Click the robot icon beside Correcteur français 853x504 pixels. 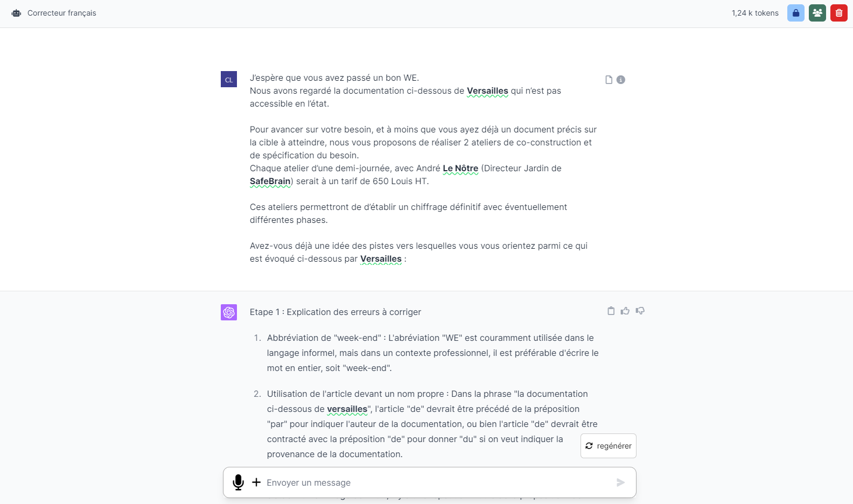point(16,13)
